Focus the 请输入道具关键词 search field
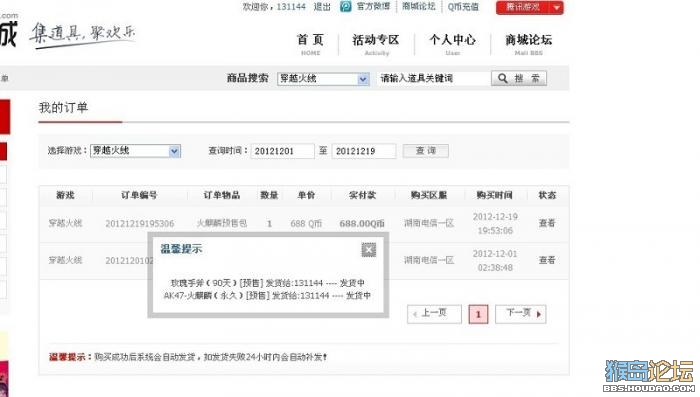This screenshot has height=397, width=700. point(433,79)
